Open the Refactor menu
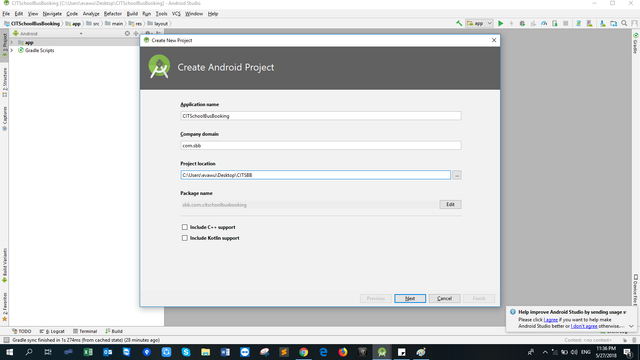640x360 pixels. click(113, 14)
